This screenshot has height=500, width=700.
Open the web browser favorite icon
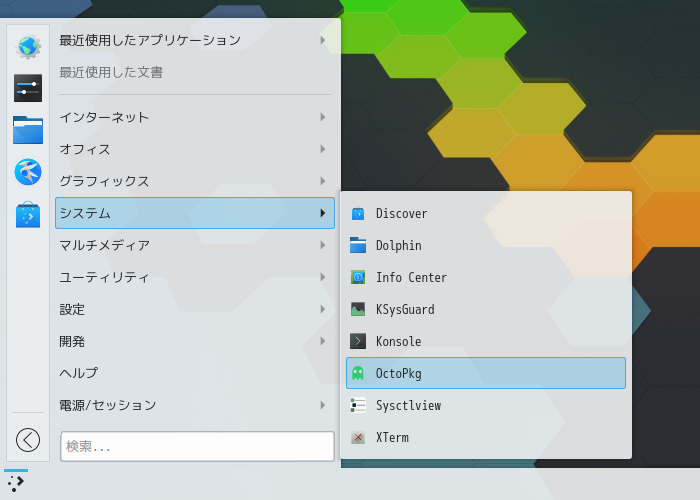tap(28, 46)
